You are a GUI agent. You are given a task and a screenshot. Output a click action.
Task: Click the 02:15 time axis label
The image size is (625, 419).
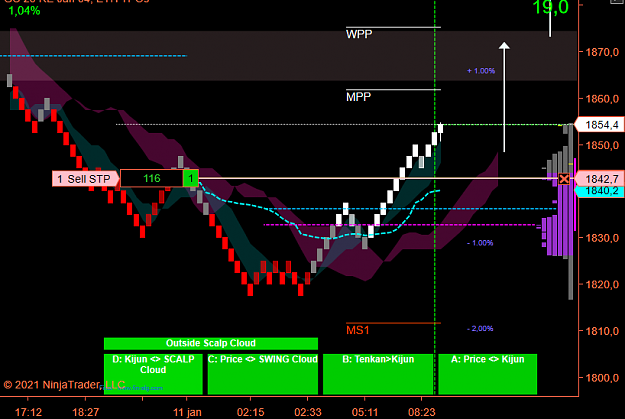(250, 412)
